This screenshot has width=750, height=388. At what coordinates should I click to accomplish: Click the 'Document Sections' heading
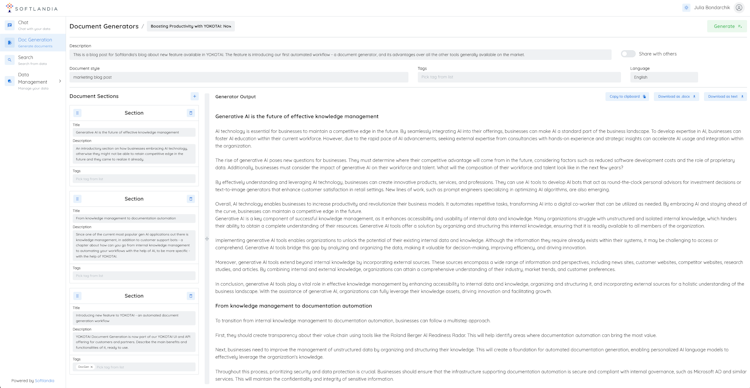click(94, 96)
